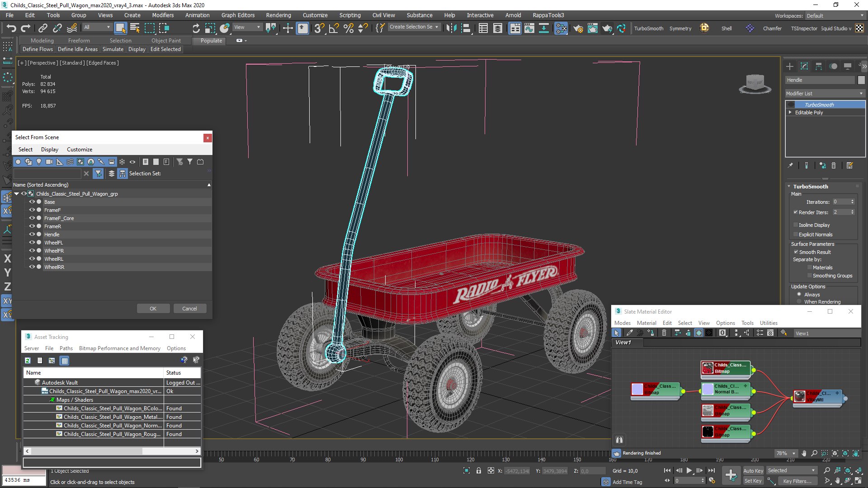Toggle the Window/Crossing selection icon

coord(164,28)
